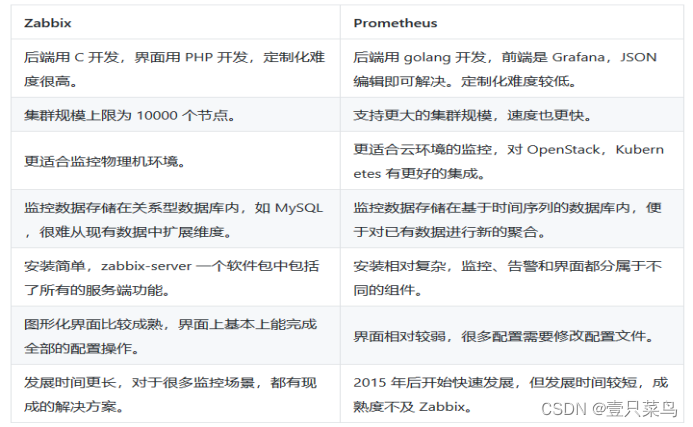This screenshot has height=427, width=693.
Task: Click the cell 界面相对较弱
Action: click(512, 336)
